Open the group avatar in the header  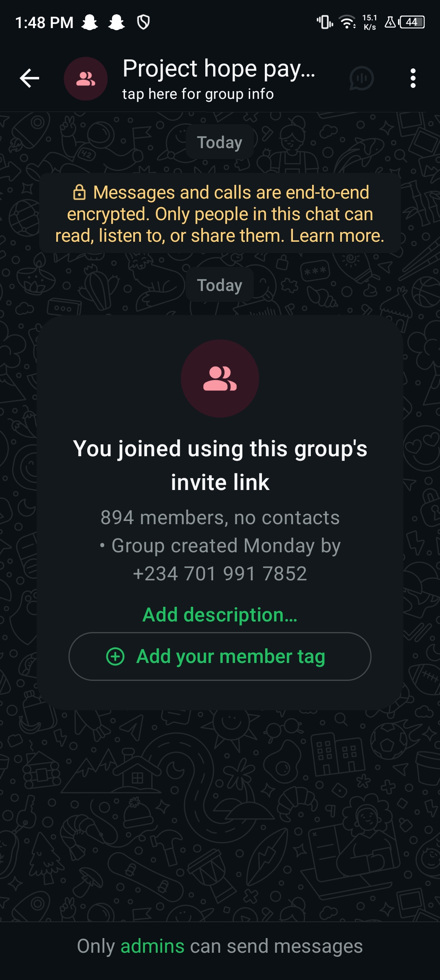click(86, 79)
